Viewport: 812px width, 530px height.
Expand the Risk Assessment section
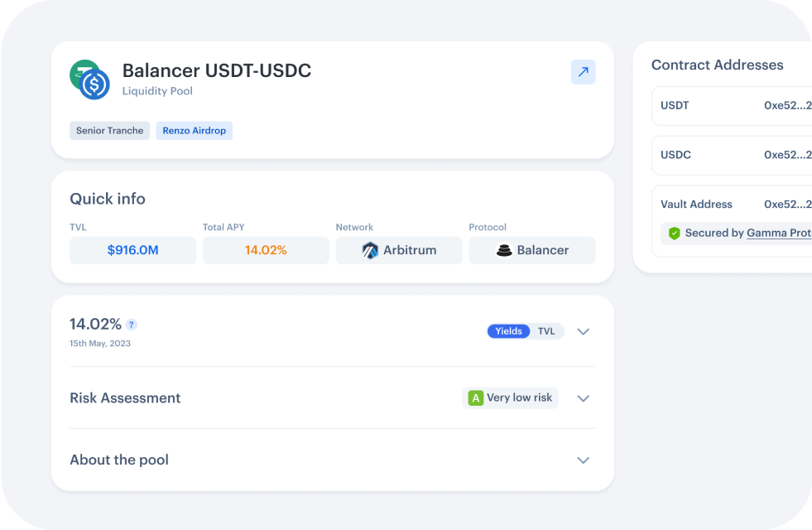click(x=583, y=398)
